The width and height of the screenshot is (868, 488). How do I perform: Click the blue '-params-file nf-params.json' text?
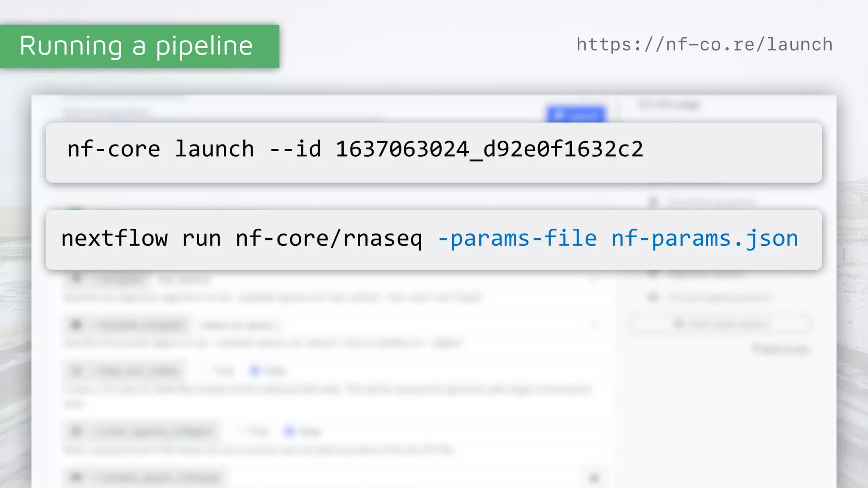(618, 238)
